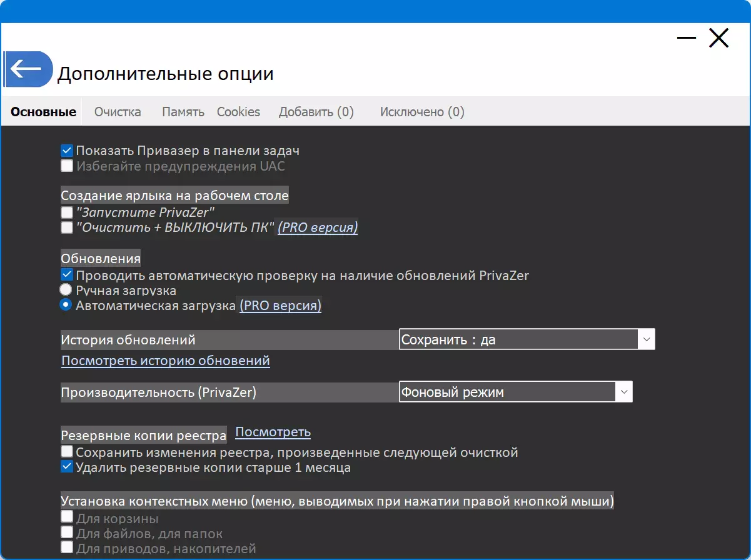Screen dimensions: 751x560
Task: Click the Дополнительные опции title
Action: point(166,74)
